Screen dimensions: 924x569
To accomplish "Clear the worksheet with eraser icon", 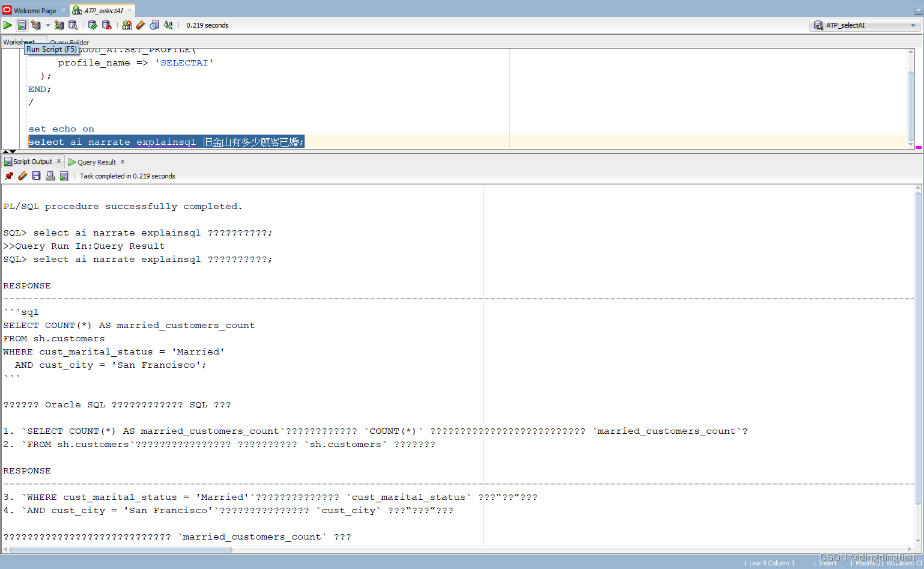I will click(141, 25).
